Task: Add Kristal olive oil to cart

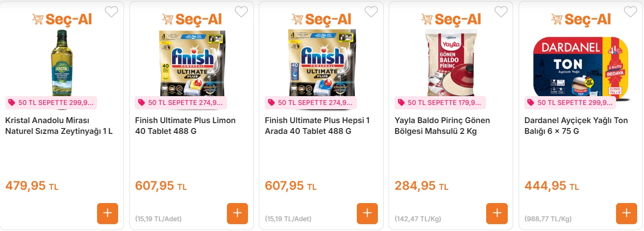Action: (107, 213)
